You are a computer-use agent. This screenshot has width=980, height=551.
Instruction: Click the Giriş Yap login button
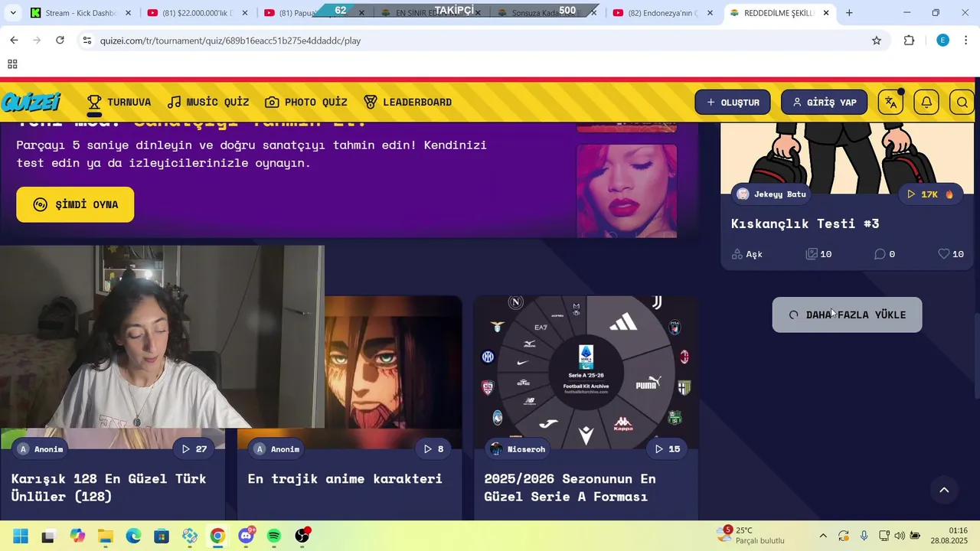click(x=824, y=103)
